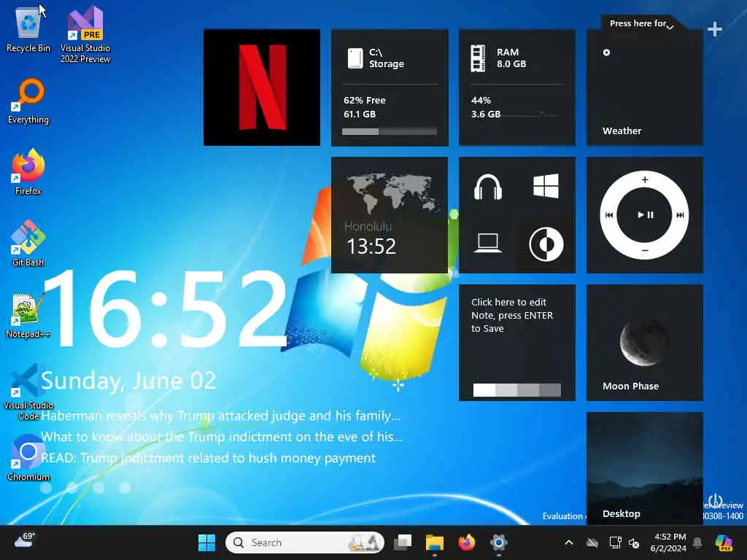The width and height of the screenshot is (747, 560).
Task: Open 'READ: Trump indictment' news headline
Action: click(208, 458)
